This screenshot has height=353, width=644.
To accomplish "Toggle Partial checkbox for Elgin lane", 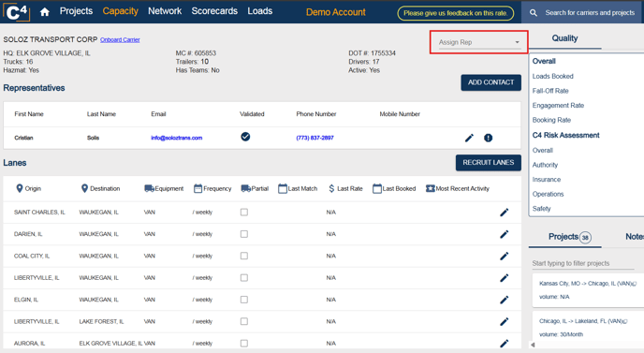I will [244, 300].
